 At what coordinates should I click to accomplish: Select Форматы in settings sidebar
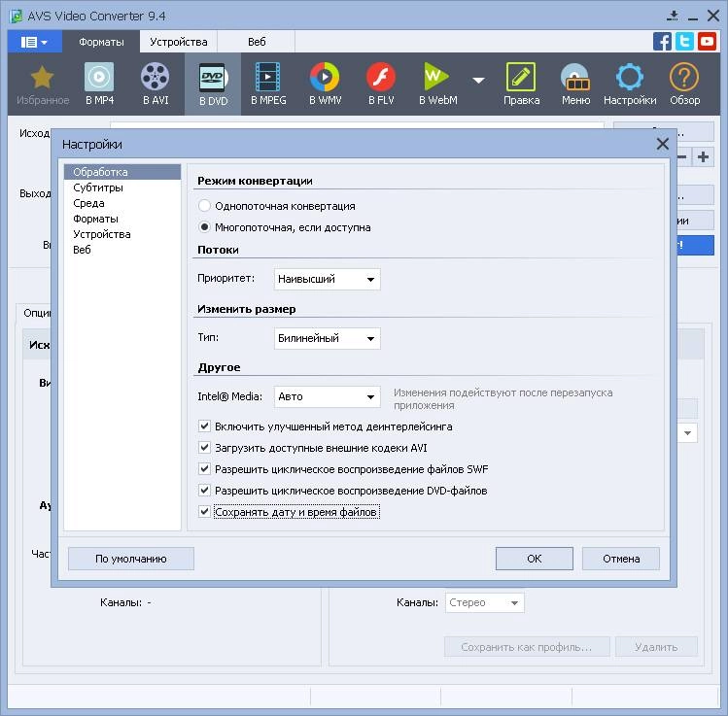pos(122,219)
